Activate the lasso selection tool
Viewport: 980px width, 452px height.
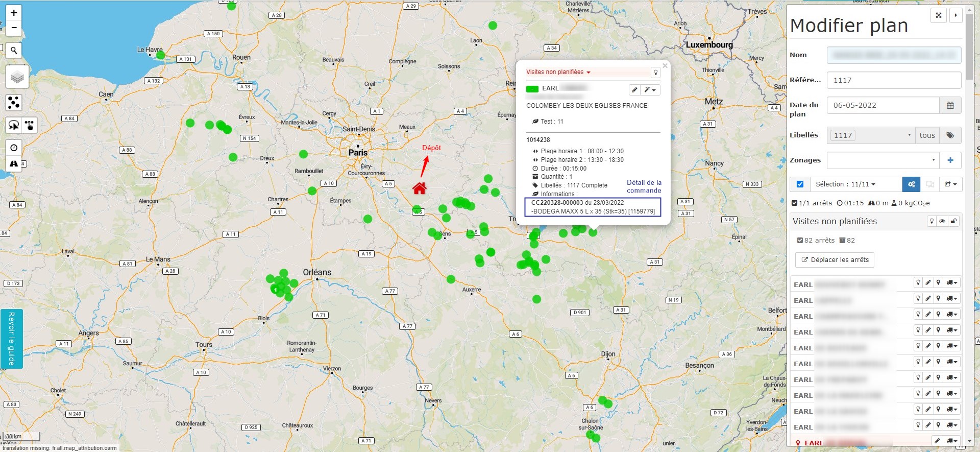[x=14, y=125]
